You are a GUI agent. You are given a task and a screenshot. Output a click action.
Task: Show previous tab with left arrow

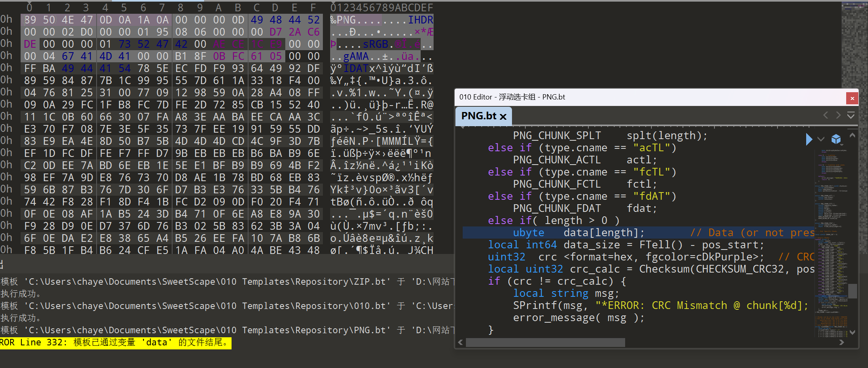826,115
